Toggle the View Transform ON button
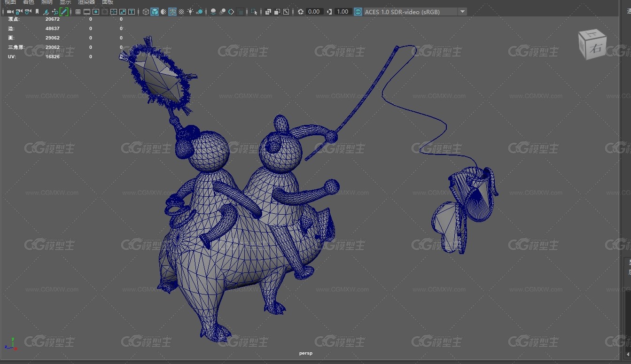 [x=358, y=12]
